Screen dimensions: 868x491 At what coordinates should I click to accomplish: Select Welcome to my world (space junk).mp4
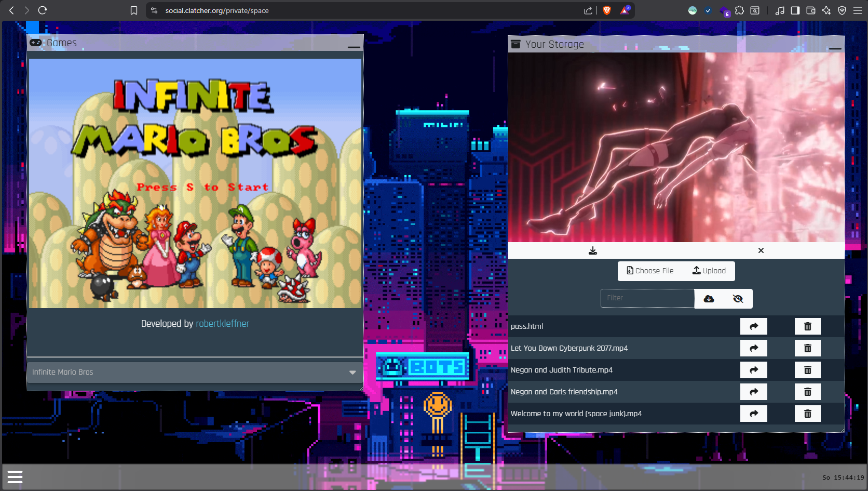(x=576, y=414)
